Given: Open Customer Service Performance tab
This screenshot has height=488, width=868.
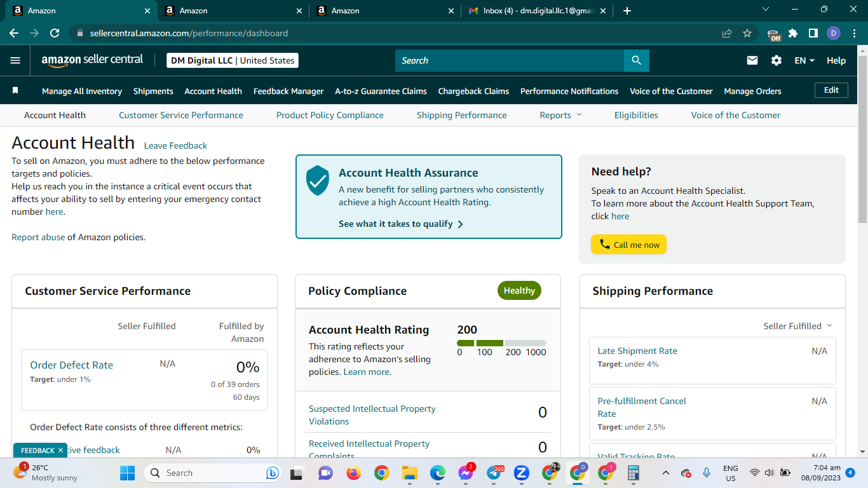Looking at the screenshot, I should coord(181,115).
